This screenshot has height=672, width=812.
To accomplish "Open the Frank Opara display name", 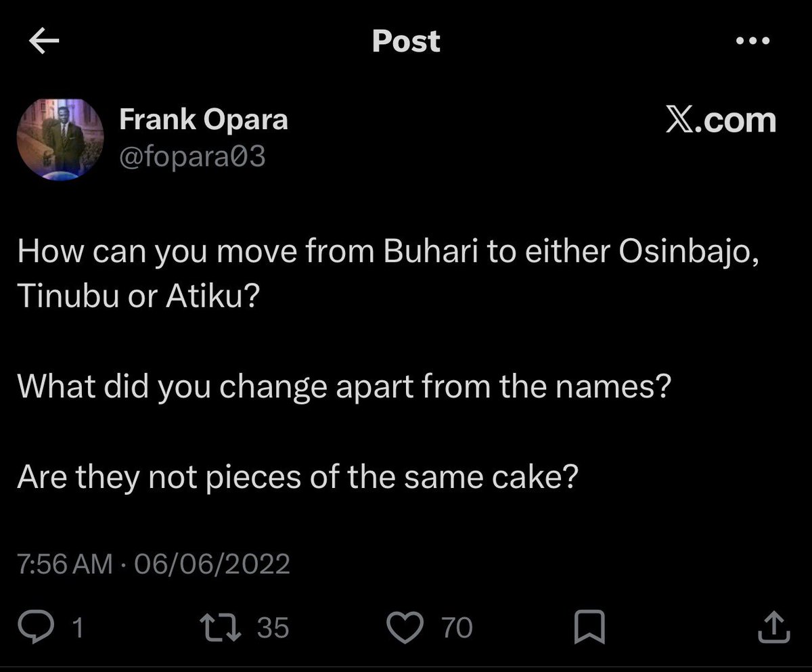I will (204, 120).
